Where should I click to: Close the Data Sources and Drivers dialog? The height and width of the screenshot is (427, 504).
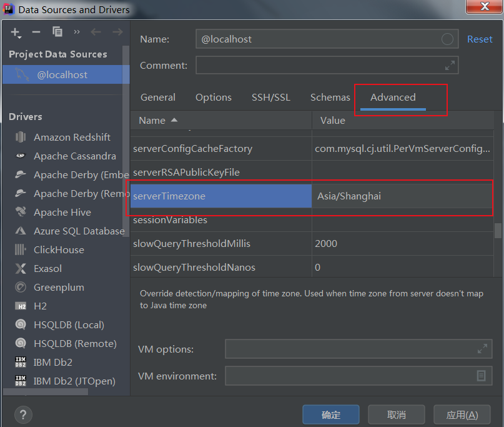pos(485,6)
